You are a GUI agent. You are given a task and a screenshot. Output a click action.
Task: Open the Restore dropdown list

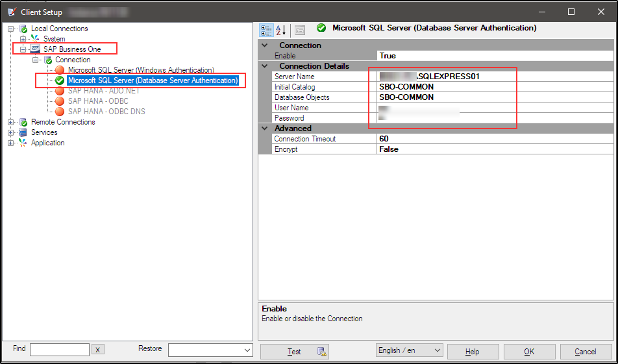[247, 350]
